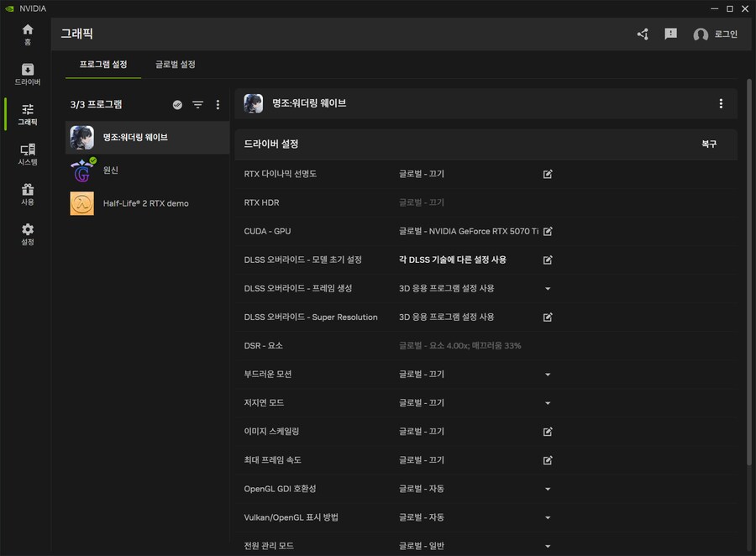The image size is (756, 556).
Task: Open the feedback icon in header
Action: [x=670, y=34]
